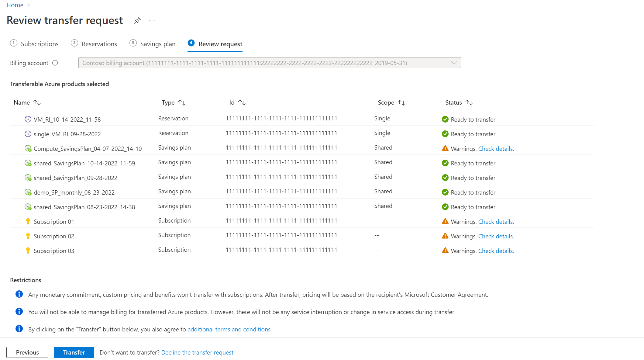
Task: Click the Billing account info icon
Action: pos(55,63)
